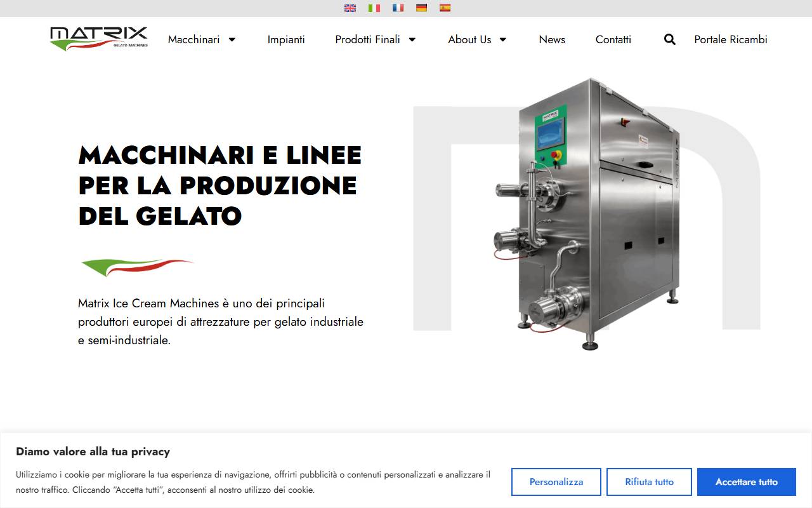Open the Impianti menu item
812x508 pixels.
pyautogui.click(x=286, y=39)
